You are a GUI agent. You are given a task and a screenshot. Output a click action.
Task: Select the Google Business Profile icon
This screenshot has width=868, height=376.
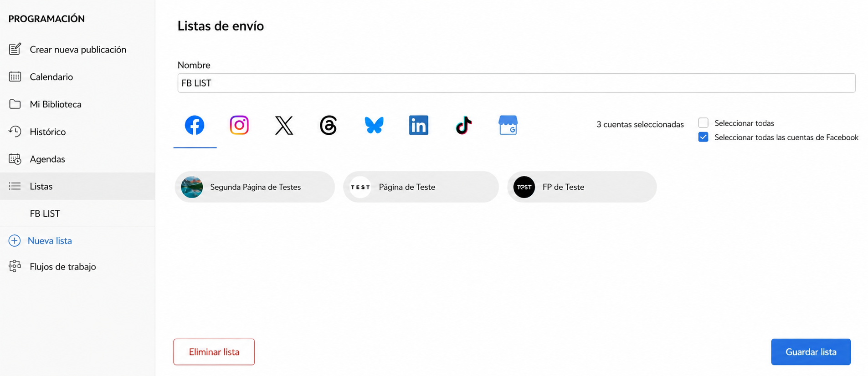tap(508, 125)
